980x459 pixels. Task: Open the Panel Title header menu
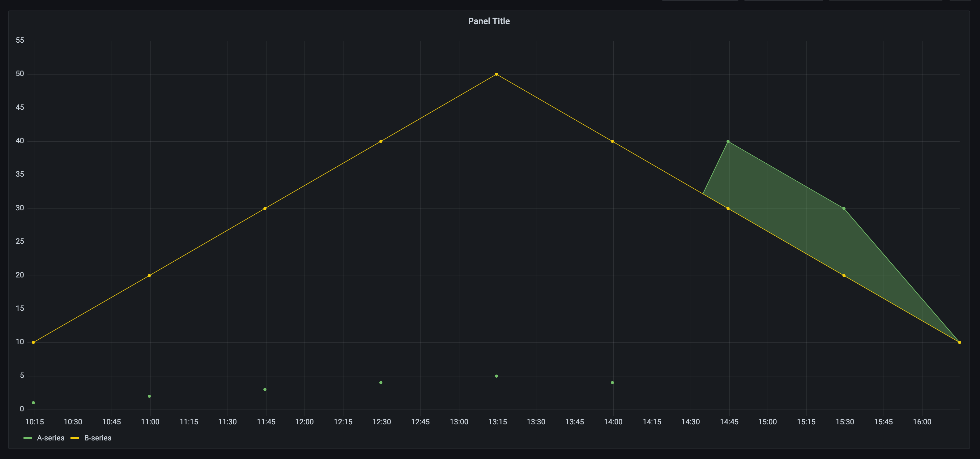point(488,21)
